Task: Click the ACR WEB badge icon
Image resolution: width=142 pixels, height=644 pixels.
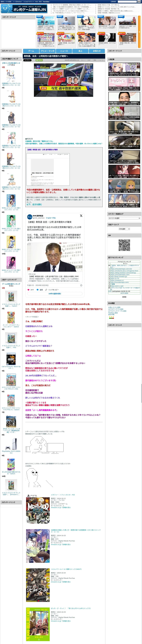Action: coord(124,297)
